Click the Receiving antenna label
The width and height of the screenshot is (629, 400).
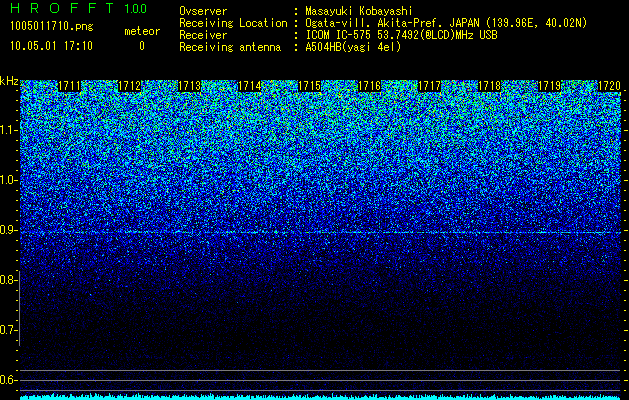coord(230,47)
